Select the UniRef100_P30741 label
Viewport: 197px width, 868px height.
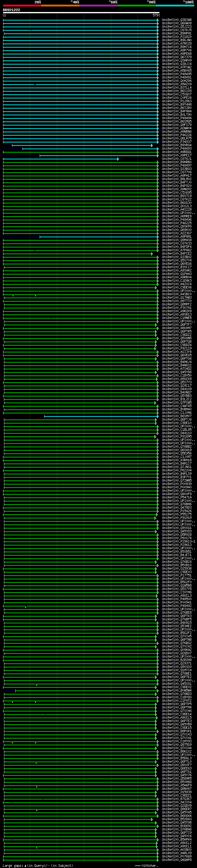point(177,308)
